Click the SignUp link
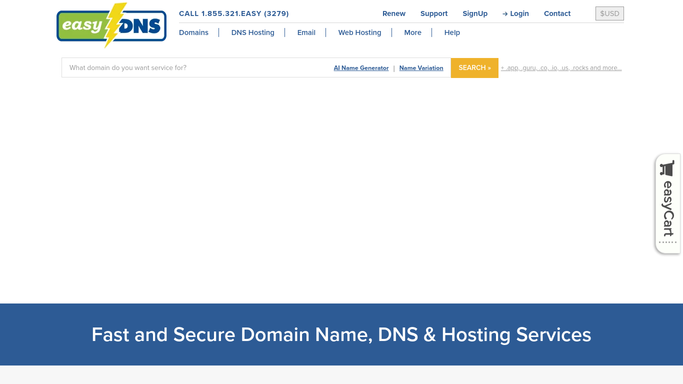 475,13
